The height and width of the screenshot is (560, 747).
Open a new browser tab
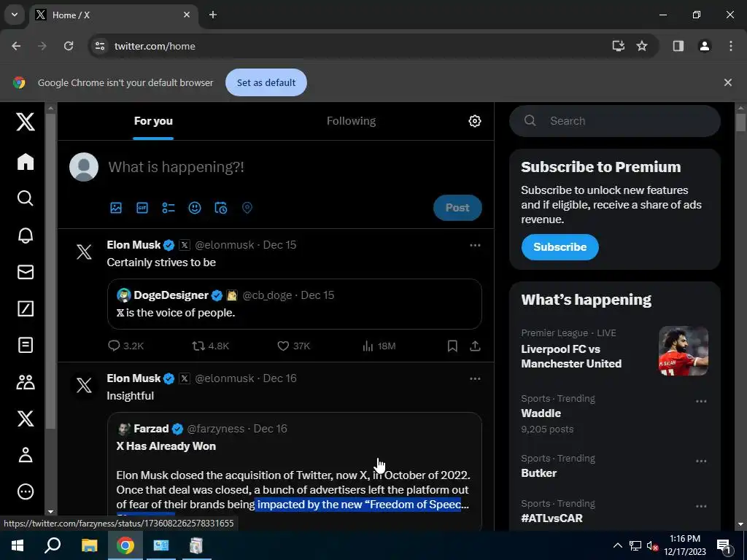213,15
